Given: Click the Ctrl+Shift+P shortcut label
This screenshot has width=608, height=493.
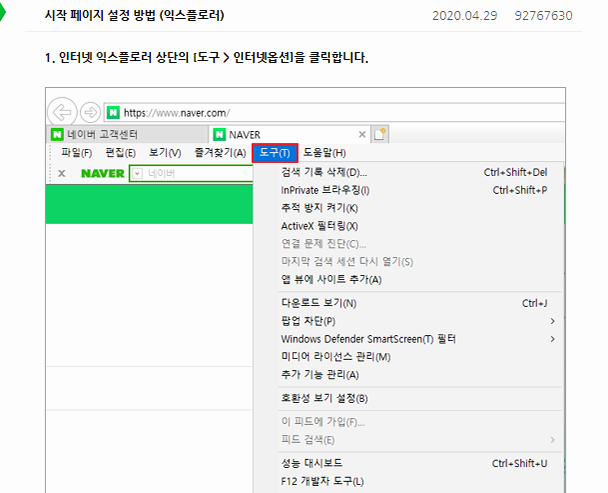Looking at the screenshot, I should 520,190.
